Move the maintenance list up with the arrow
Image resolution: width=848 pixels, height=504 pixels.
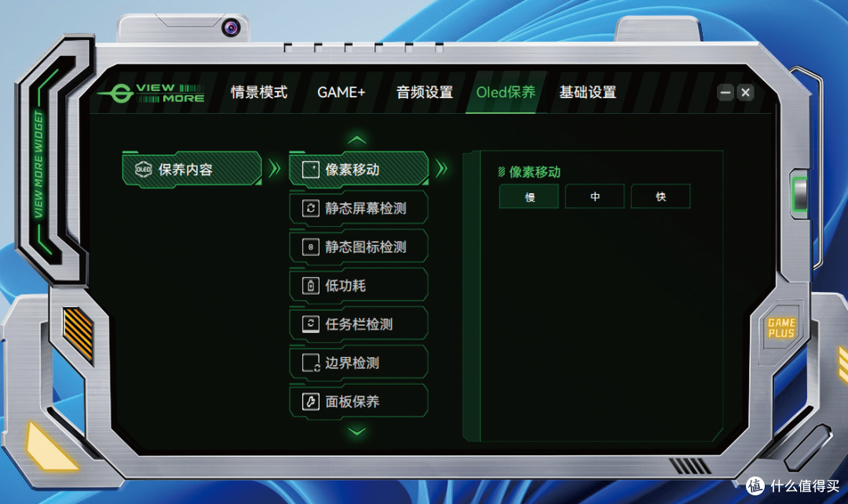(357, 140)
